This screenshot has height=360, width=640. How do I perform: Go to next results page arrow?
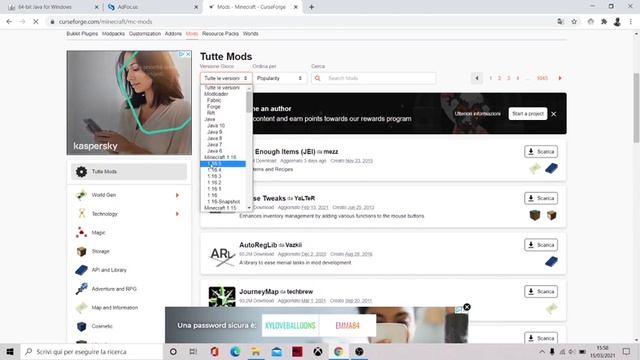(x=560, y=78)
